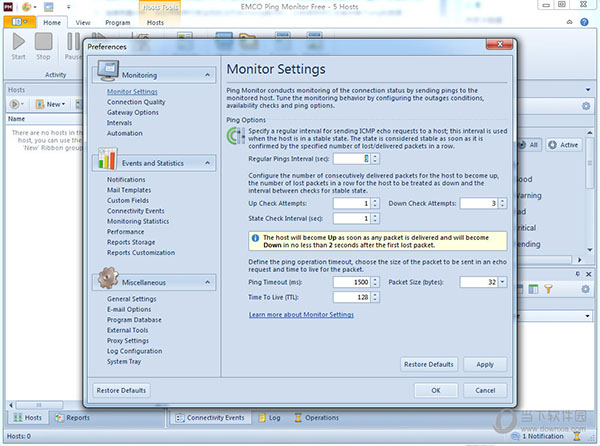This screenshot has width=600, height=446.
Task: Switch to the Home ribbon tab
Action: [x=52, y=23]
